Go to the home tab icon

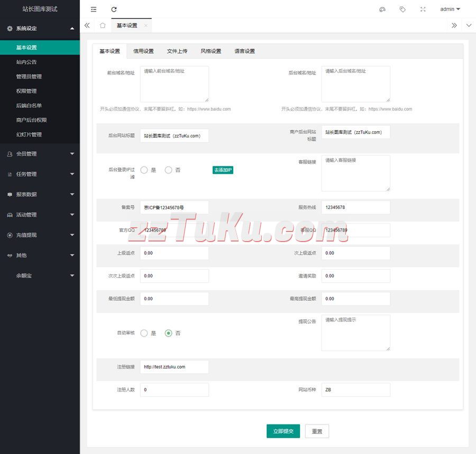[x=103, y=25]
